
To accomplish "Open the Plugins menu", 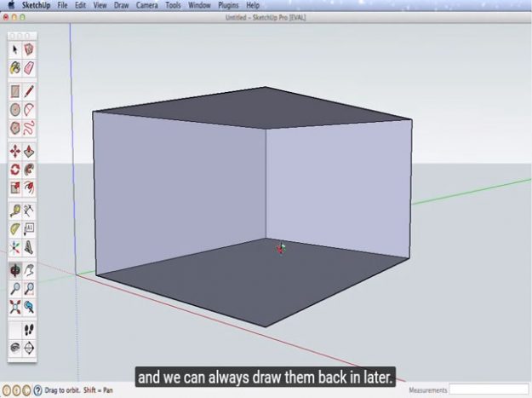I will [228, 5].
